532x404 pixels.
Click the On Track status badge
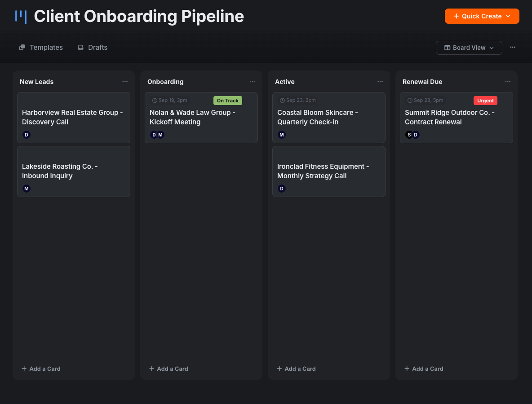point(228,101)
